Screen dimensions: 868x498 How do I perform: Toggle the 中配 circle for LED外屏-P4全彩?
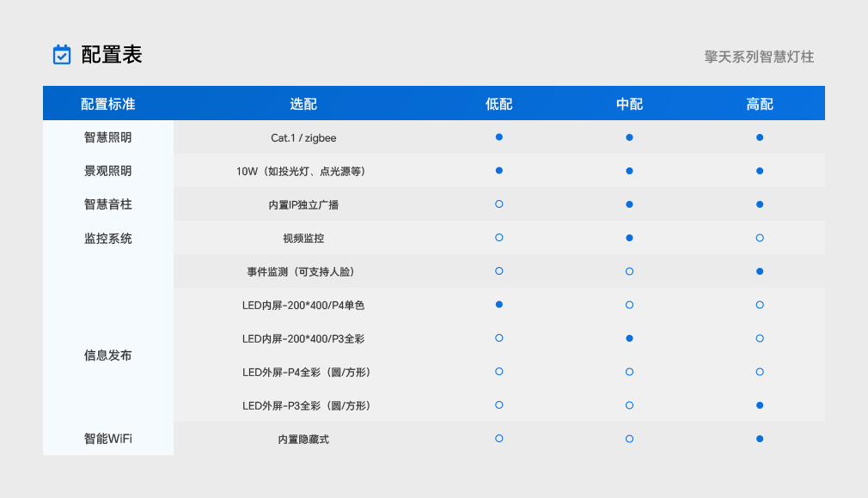tap(629, 372)
